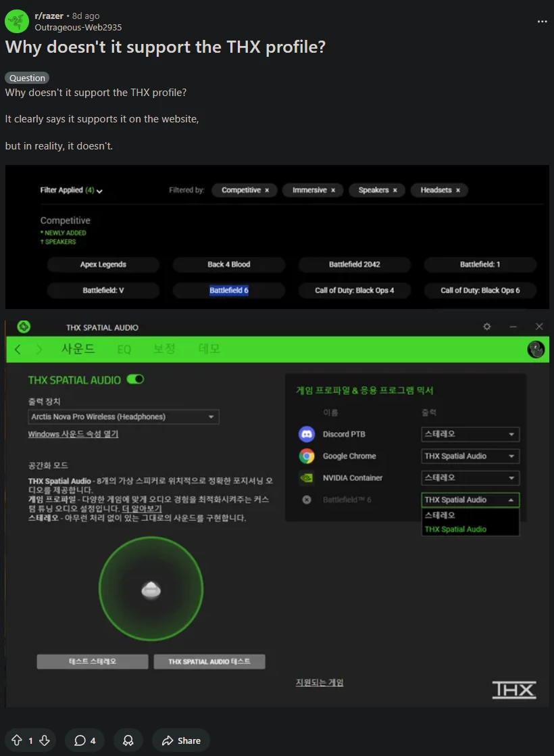Go forward with the right arrow
The height and width of the screenshot is (756, 554).
click(x=39, y=349)
